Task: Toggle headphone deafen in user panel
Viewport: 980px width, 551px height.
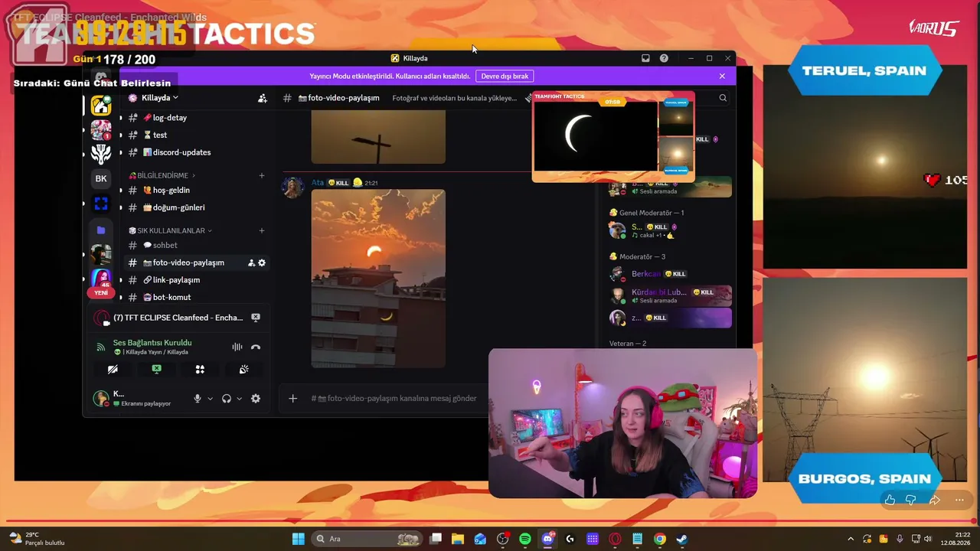Action: [x=227, y=399]
